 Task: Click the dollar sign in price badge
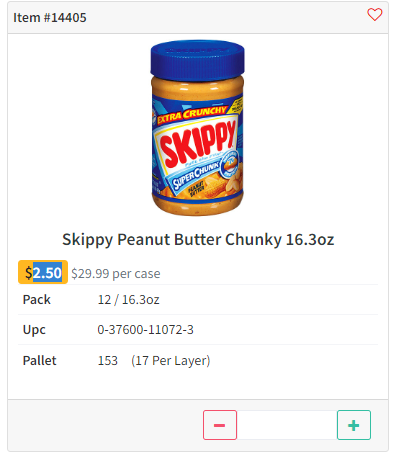(29, 273)
